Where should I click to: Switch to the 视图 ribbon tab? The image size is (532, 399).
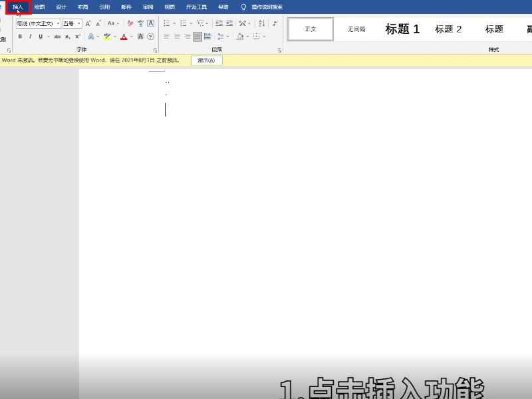tap(170, 7)
